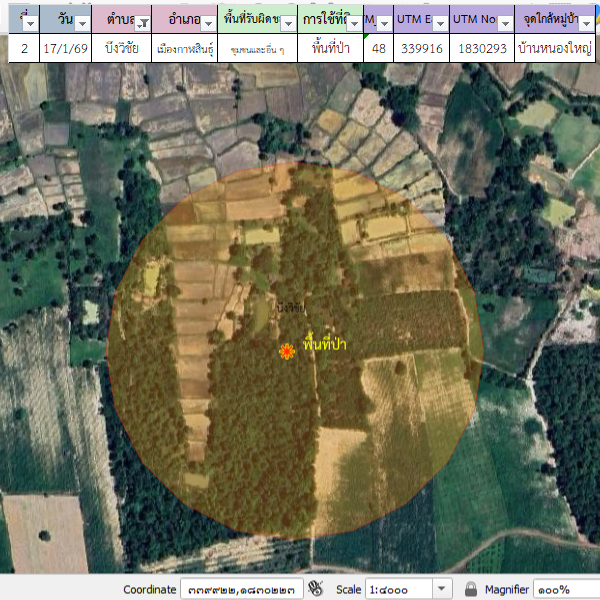Open filter for การใช้ที่ดิน column

point(353,22)
